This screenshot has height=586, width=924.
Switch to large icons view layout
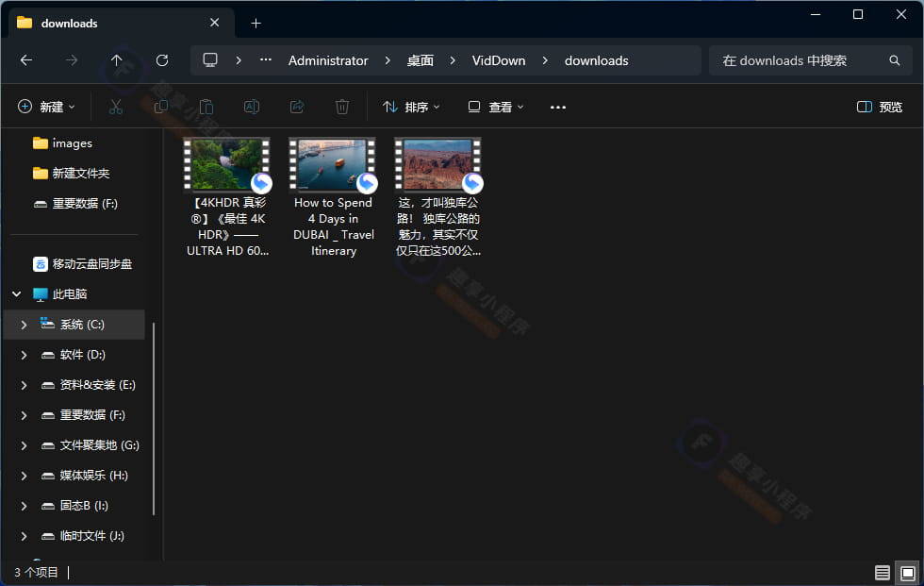click(907, 573)
